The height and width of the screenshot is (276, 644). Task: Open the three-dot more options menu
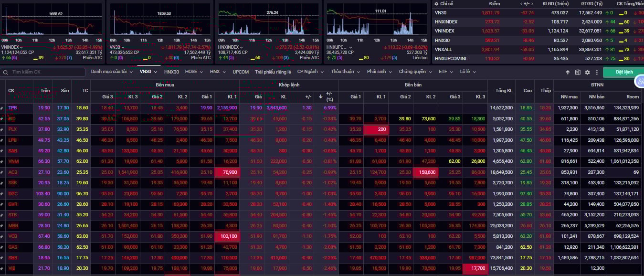pos(596,72)
